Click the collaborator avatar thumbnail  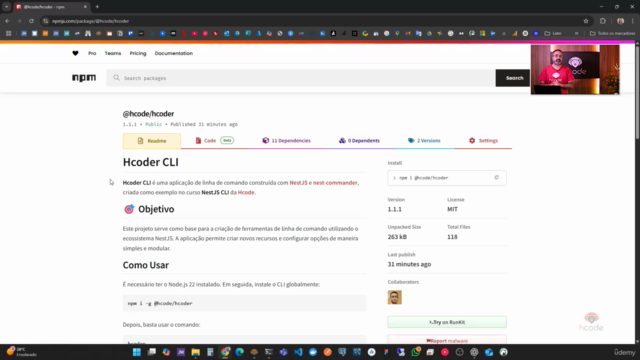tap(394, 297)
